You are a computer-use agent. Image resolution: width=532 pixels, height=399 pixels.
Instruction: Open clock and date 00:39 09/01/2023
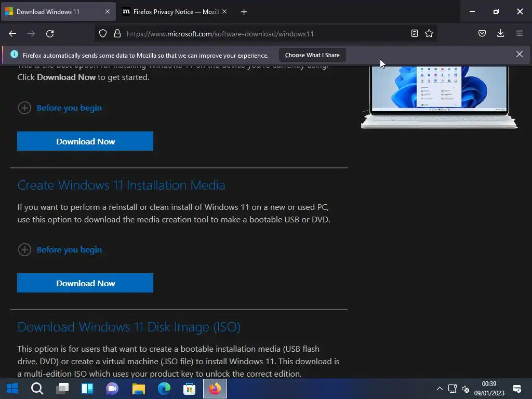click(489, 389)
